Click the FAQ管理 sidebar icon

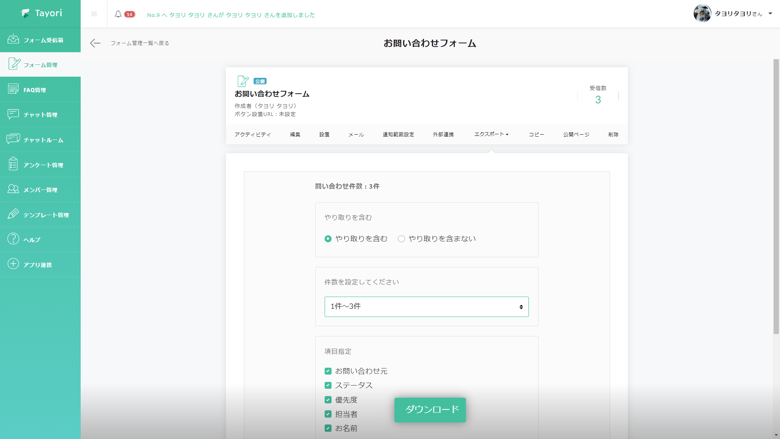click(x=13, y=90)
